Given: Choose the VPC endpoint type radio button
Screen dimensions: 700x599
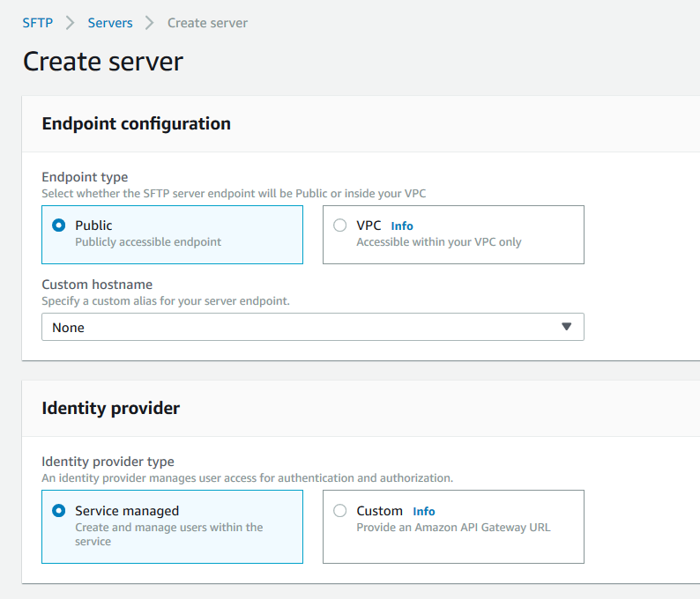Looking at the screenshot, I should click(x=340, y=226).
